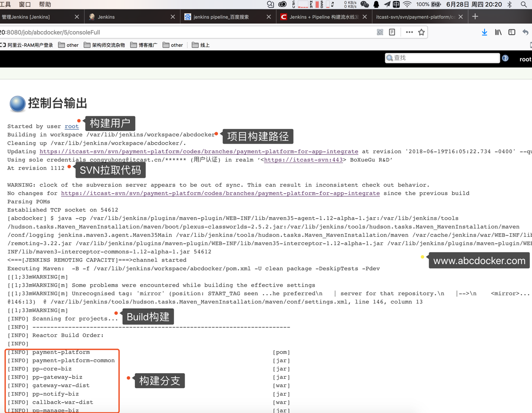Screen dimensions: 532x413
Task: Click 'Established TCP socket on 54612' line
Action: point(63,210)
